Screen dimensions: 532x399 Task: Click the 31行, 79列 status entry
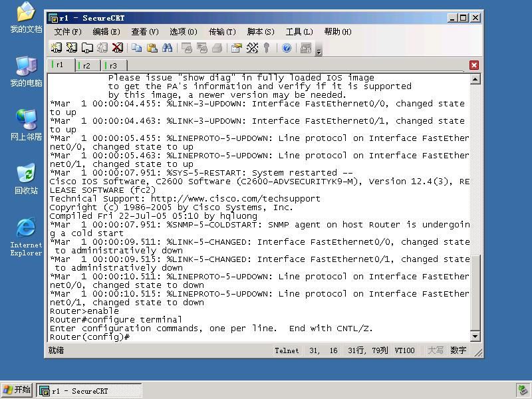pyautogui.click(x=368, y=350)
